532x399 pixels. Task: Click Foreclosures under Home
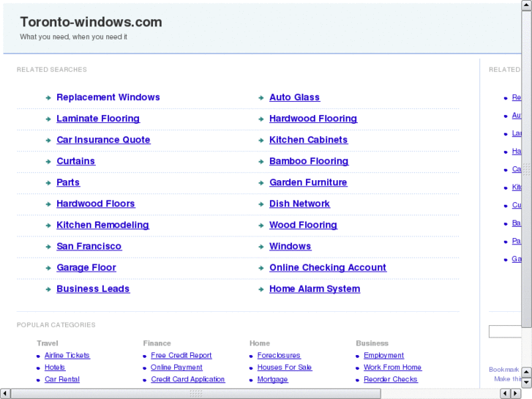[279, 356]
